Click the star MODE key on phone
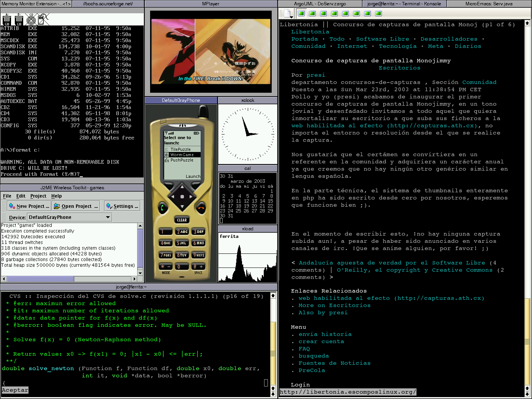 pyautogui.click(x=166, y=267)
